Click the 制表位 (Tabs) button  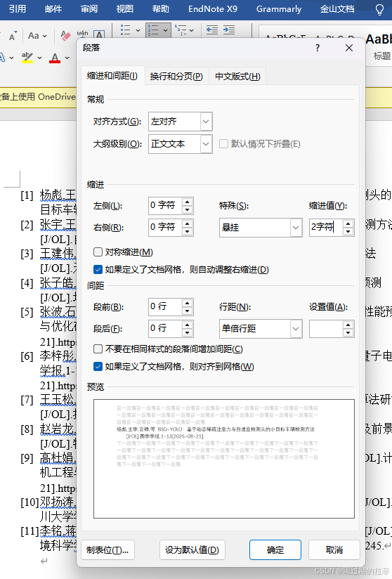[107, 549]
